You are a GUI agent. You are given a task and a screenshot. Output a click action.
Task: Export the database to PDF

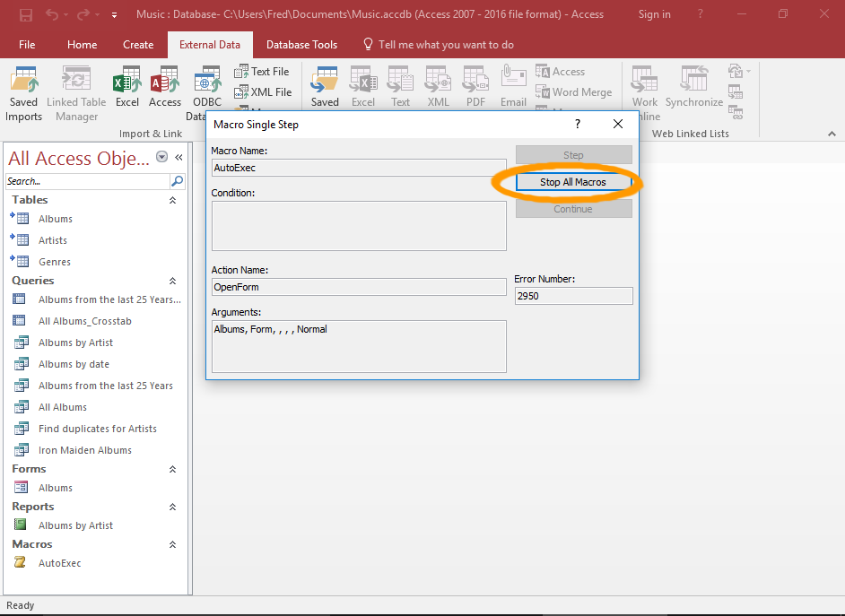pos(475,85)
